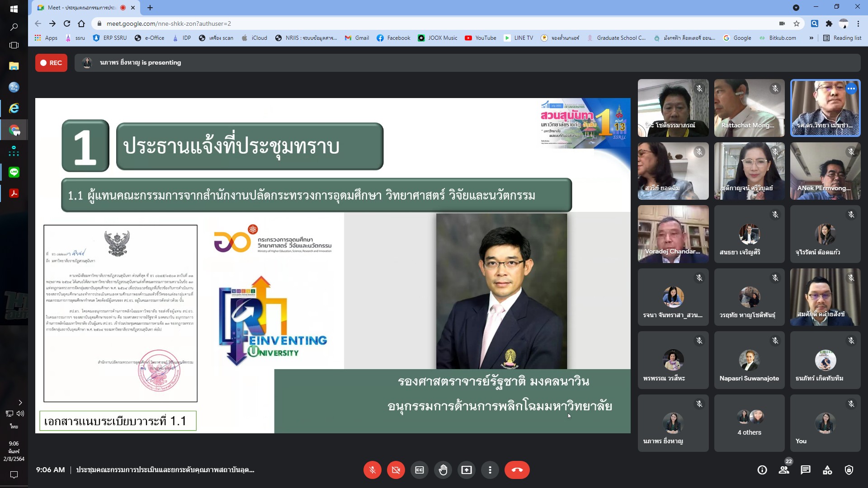Open a new browser tab
This screenshot has width=868, height=488.
coord(150,8)
